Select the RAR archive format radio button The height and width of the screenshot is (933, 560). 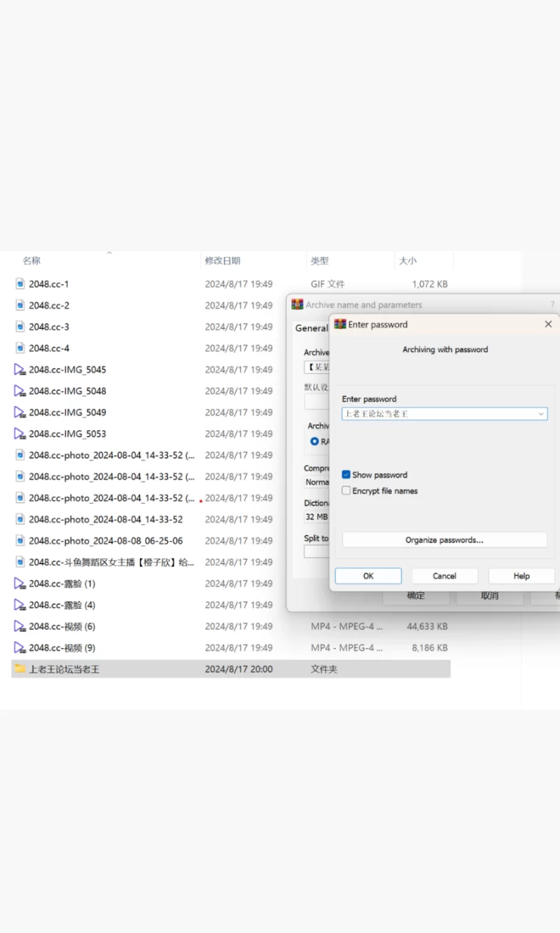(315, 442)
